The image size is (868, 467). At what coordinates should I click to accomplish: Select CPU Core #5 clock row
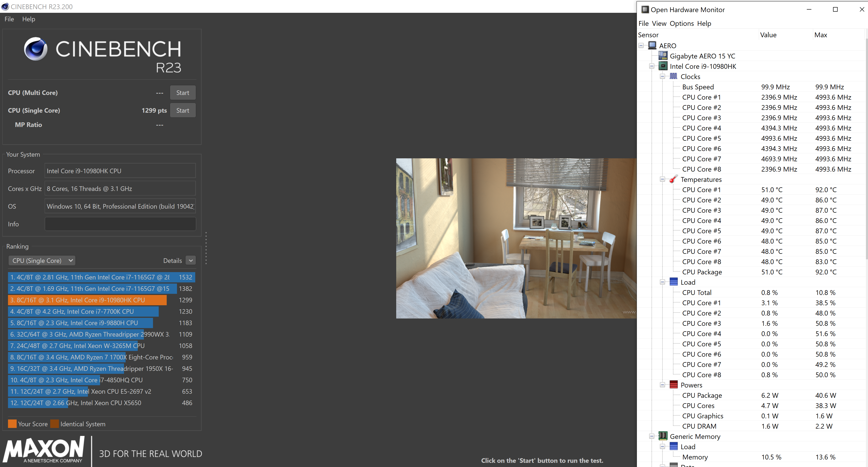coord(751,138)
